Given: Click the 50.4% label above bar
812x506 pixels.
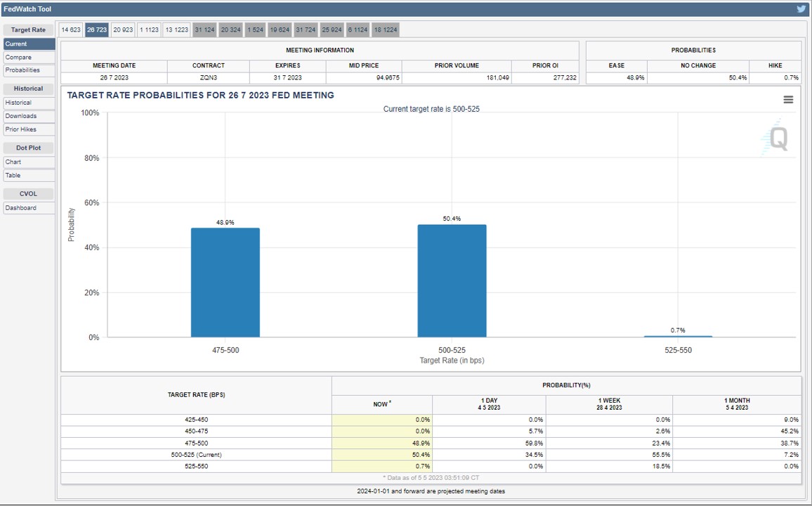Looking at the screenshot, I should coord(452,219).
